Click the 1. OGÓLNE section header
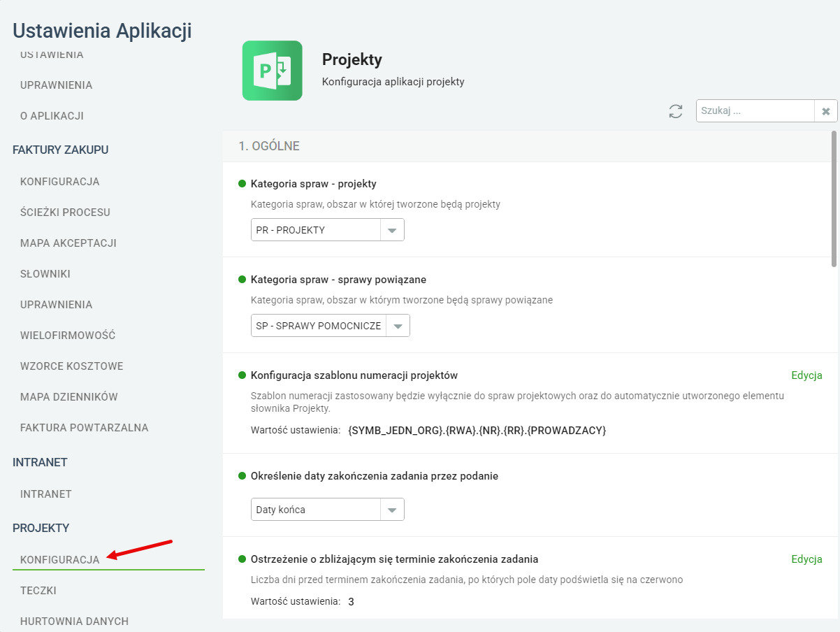840x632 pixels. pyautogui.click(x=269, y=146)
